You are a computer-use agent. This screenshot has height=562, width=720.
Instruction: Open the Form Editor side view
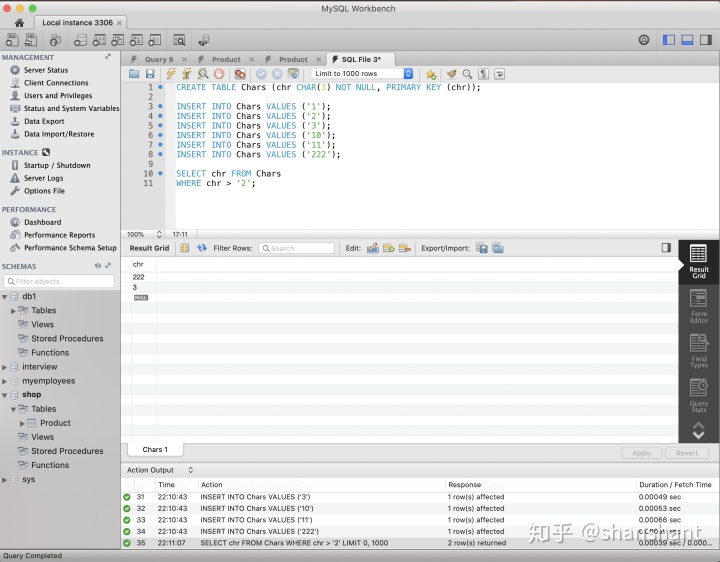point(698,307)
